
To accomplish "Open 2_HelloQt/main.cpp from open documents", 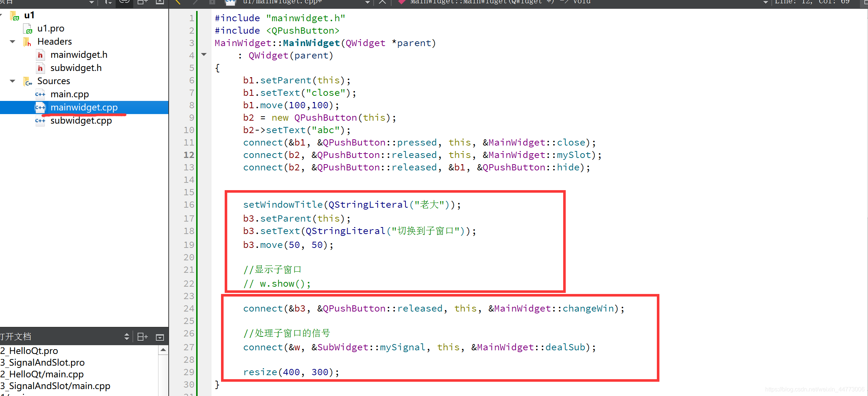I will tap(42, 374).
